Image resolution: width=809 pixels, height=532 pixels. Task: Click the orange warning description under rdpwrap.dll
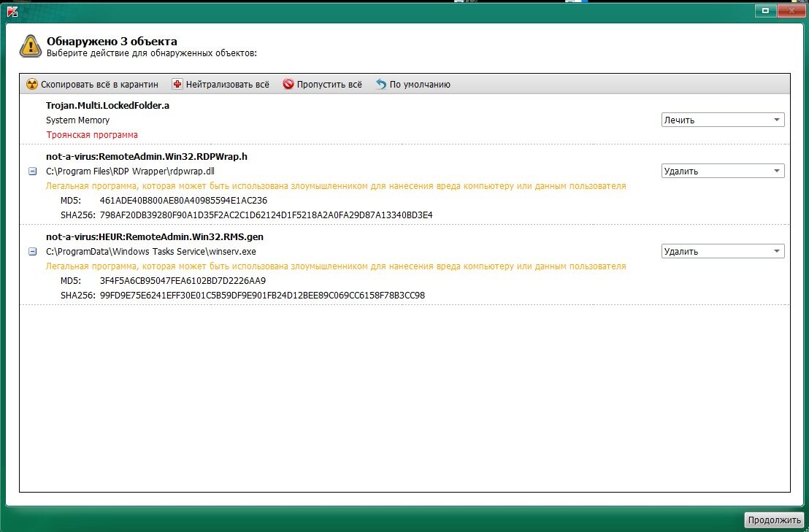pos(336,186)
